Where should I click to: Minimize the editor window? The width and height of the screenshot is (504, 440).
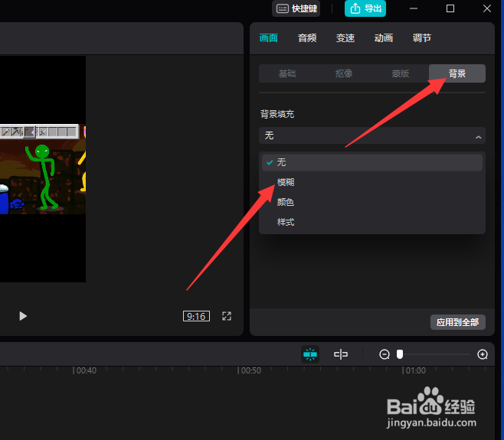coord(414,8)
